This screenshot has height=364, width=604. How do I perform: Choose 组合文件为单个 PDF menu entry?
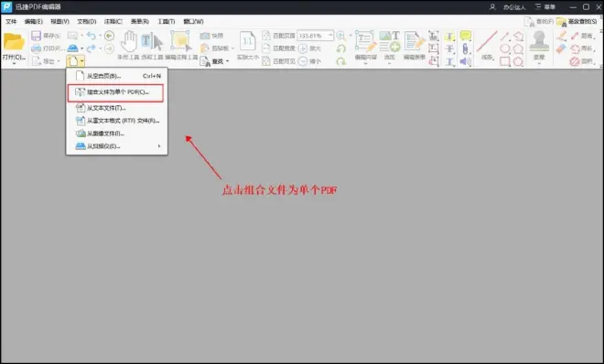coord(116,92)
